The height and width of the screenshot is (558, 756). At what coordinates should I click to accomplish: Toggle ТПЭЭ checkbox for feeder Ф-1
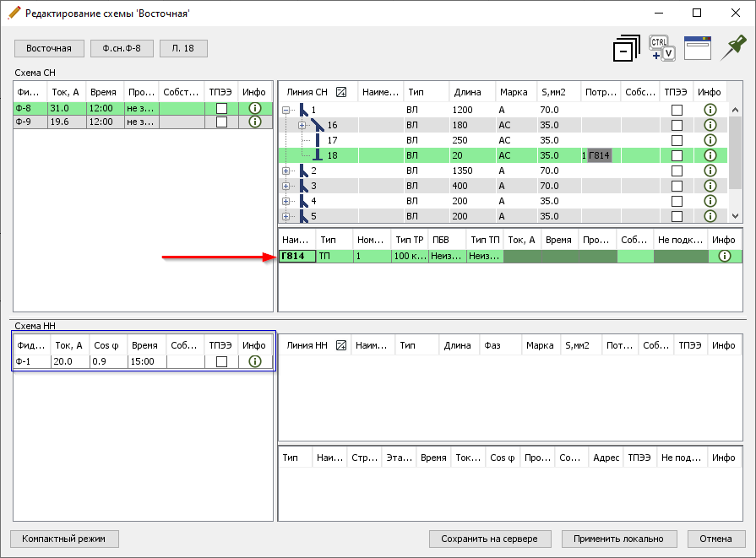221,361
